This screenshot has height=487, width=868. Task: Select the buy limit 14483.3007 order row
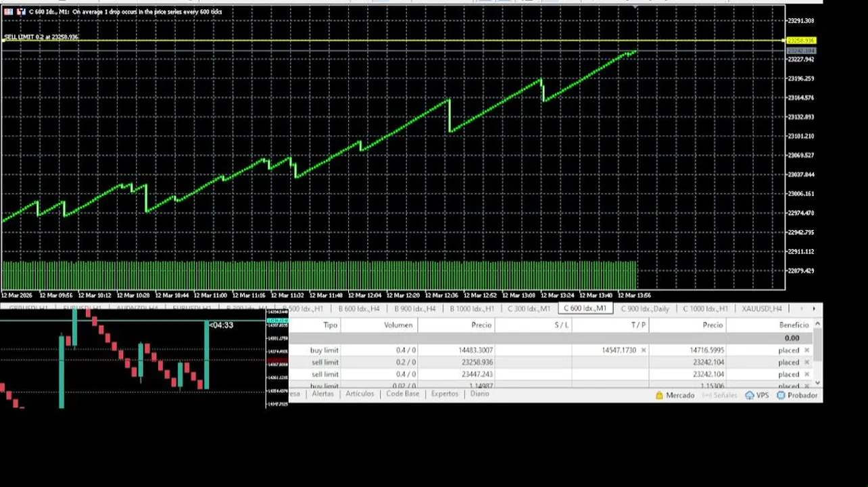tap(550, 350)
